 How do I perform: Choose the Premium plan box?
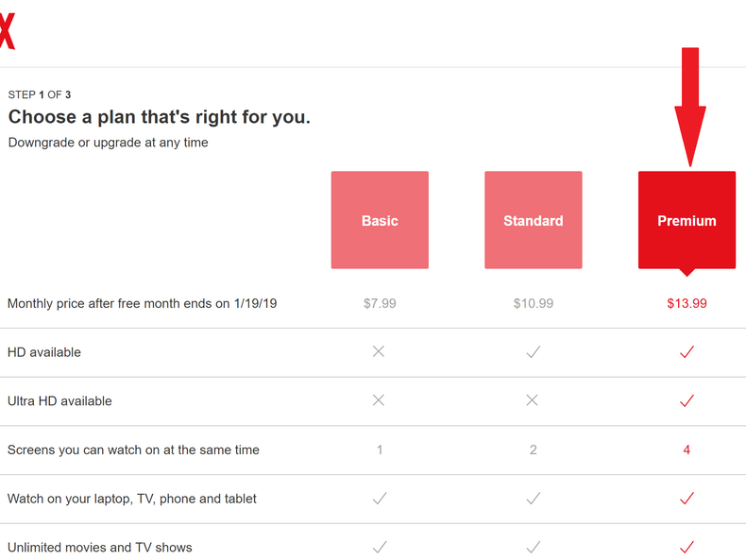point(687,220)
